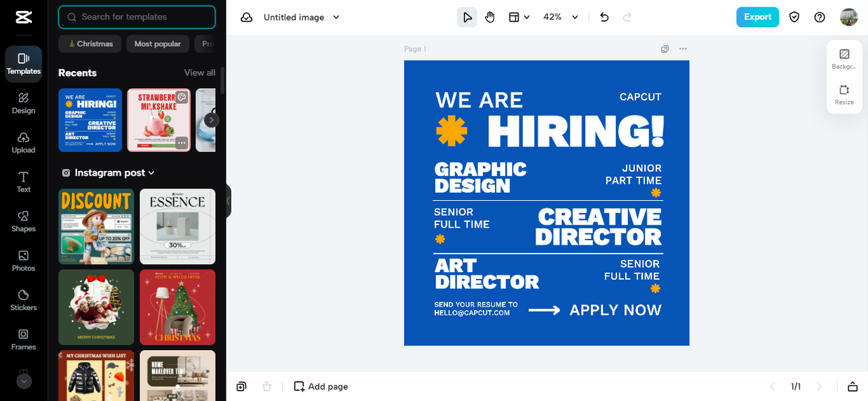Select the Hand pan tool

[490, 18]
